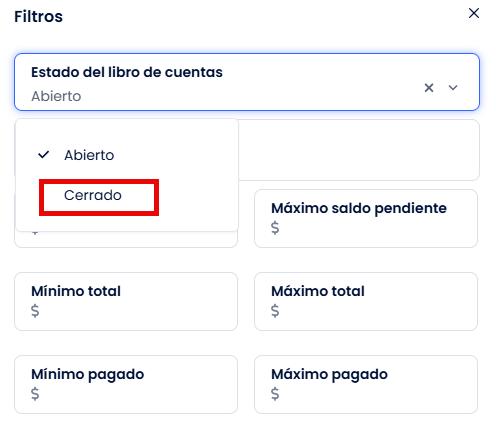Focus the Máximo total input
Screen dimensions: 496x444
(x=366, y=302)
